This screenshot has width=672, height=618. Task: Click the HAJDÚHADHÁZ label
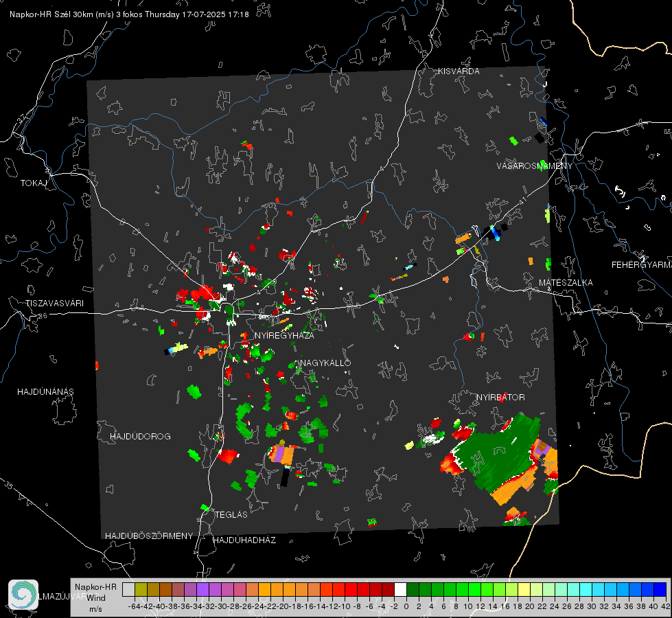point(244,540)
